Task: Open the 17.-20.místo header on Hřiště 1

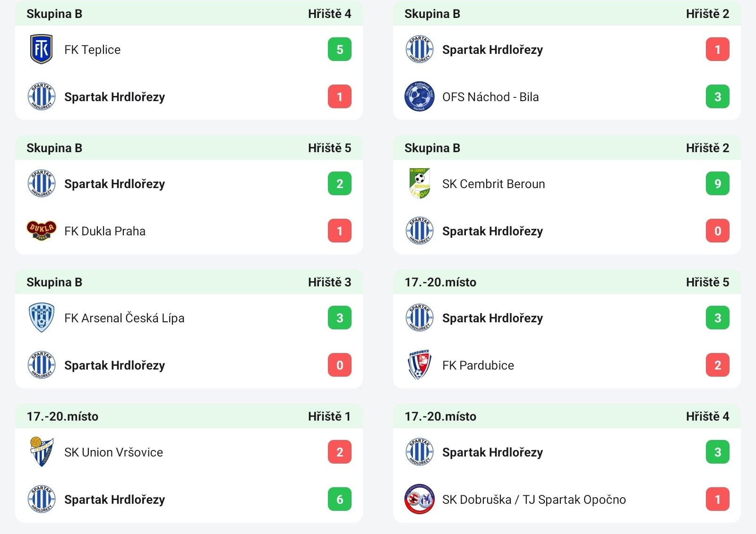Action: tap(189, 416)
